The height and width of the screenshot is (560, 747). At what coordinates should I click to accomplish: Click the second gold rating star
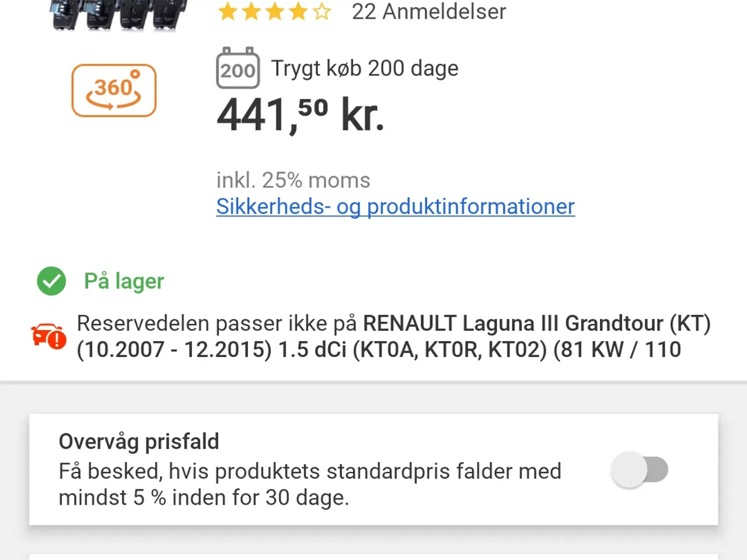(x=250, y=12)
